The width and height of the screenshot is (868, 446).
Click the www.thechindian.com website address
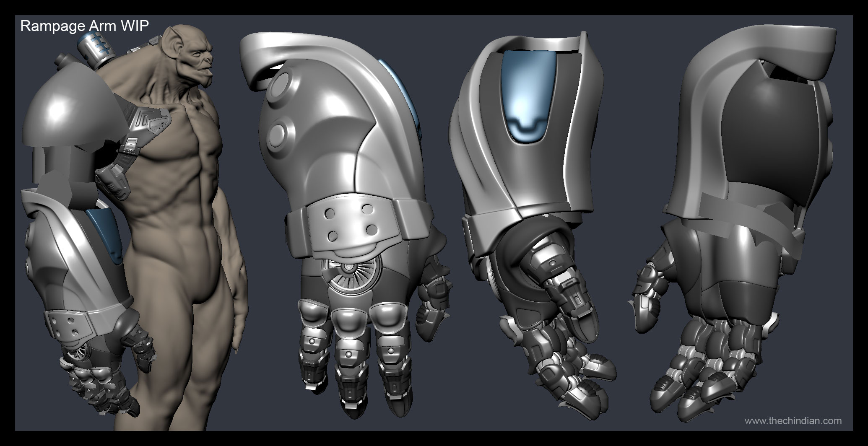(793, 421)
